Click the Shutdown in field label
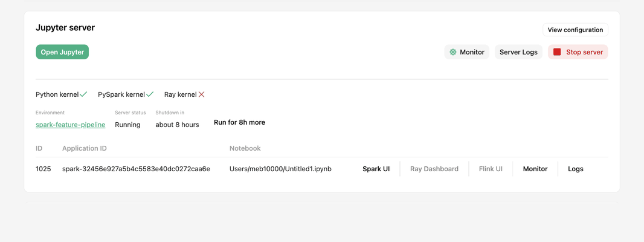The width and height of the screenshot is (644, 242). (169, 113)
